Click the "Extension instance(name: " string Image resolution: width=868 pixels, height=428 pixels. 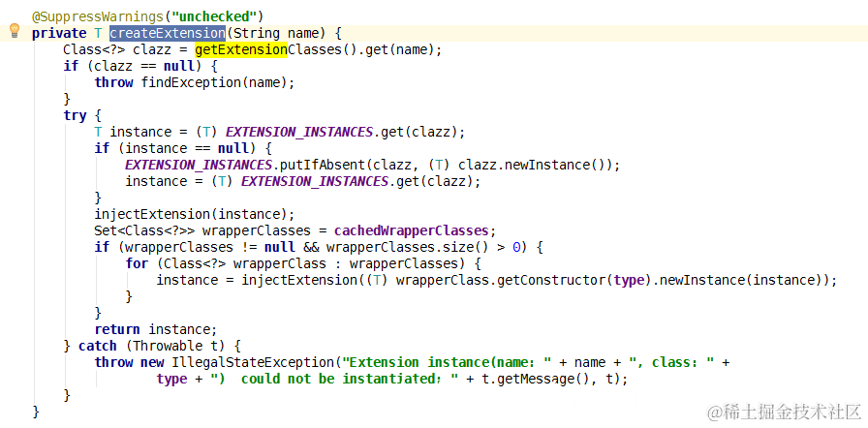coord(448,363)
